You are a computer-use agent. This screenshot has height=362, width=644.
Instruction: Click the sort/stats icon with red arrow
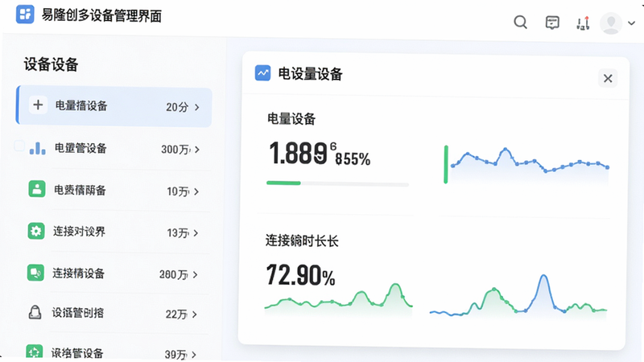583,23
